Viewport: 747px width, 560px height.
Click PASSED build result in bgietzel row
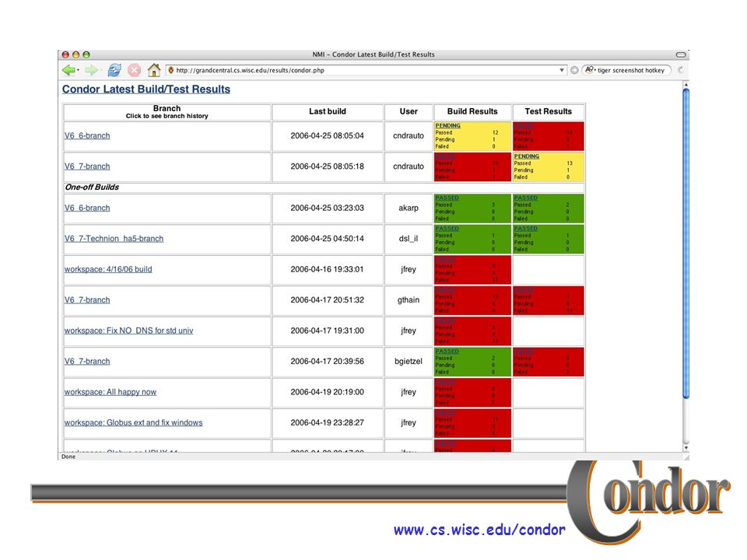tap(447, 352)
